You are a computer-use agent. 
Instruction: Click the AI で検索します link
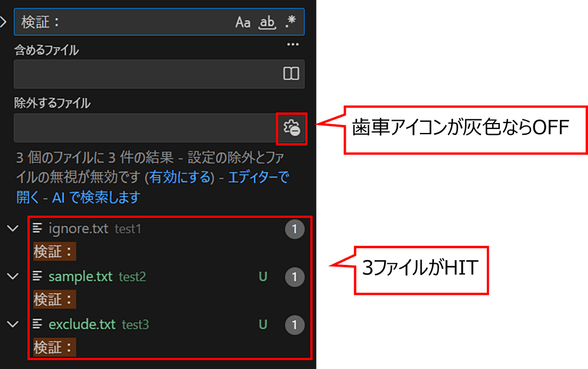[94, 198]
